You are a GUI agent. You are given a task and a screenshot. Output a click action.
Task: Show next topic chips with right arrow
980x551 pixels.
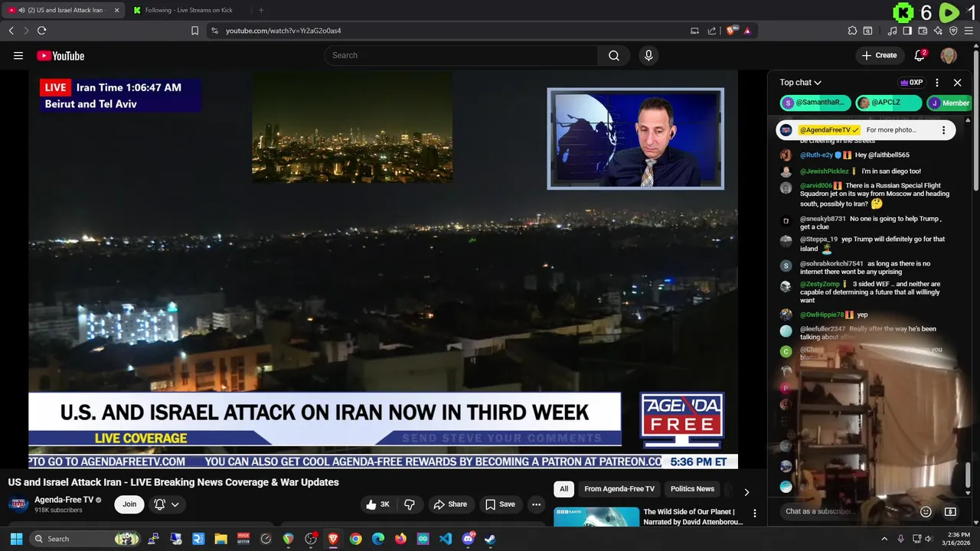point(746,492)
